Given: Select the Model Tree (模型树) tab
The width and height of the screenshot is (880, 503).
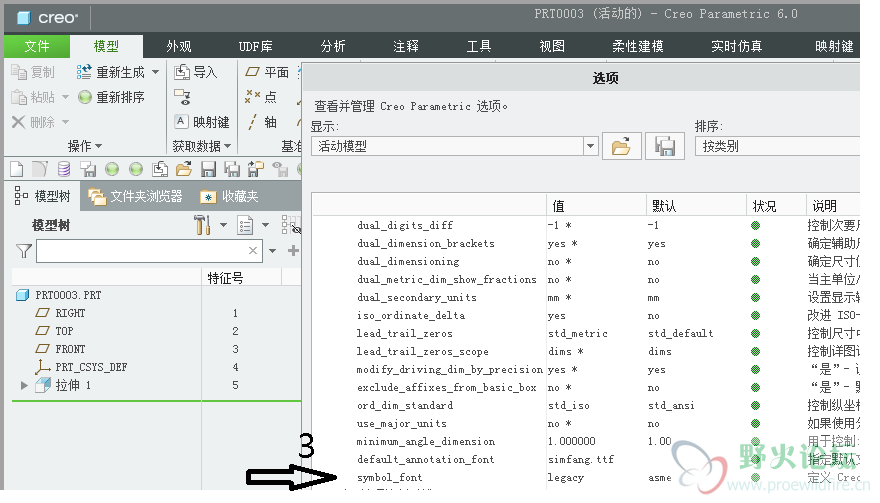Looking at the screenshot, I should click(43, 196).
